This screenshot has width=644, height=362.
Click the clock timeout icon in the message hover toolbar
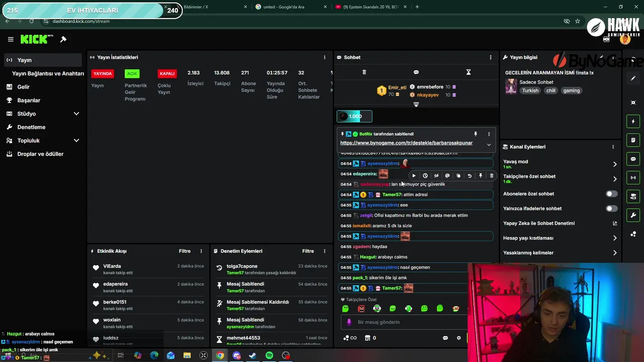(425, 176)
